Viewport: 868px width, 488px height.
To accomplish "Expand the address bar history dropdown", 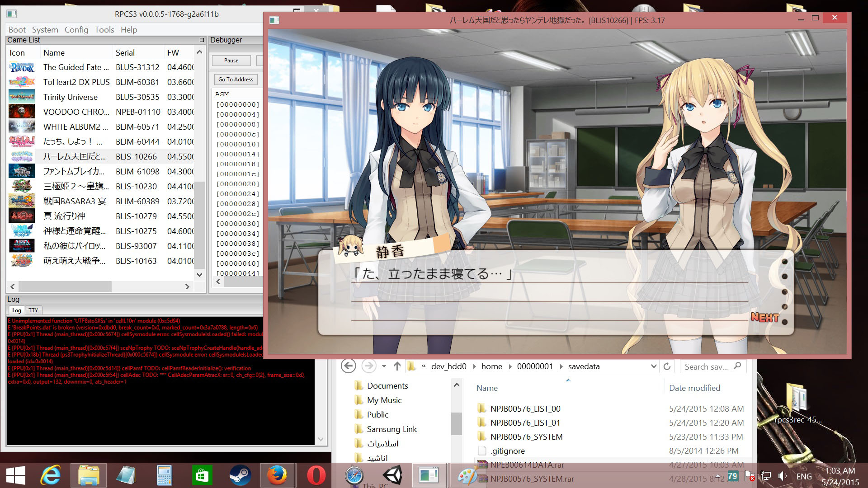I will pyautogui.click(x=653, y=366).
